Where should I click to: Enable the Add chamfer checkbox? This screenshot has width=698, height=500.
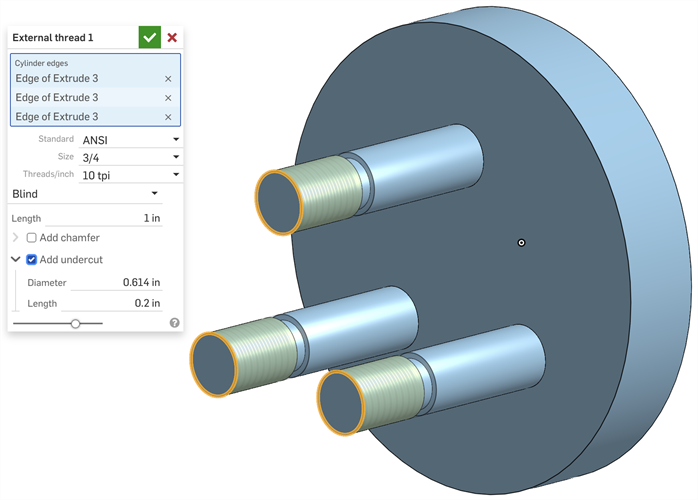[x=32, y=238]
